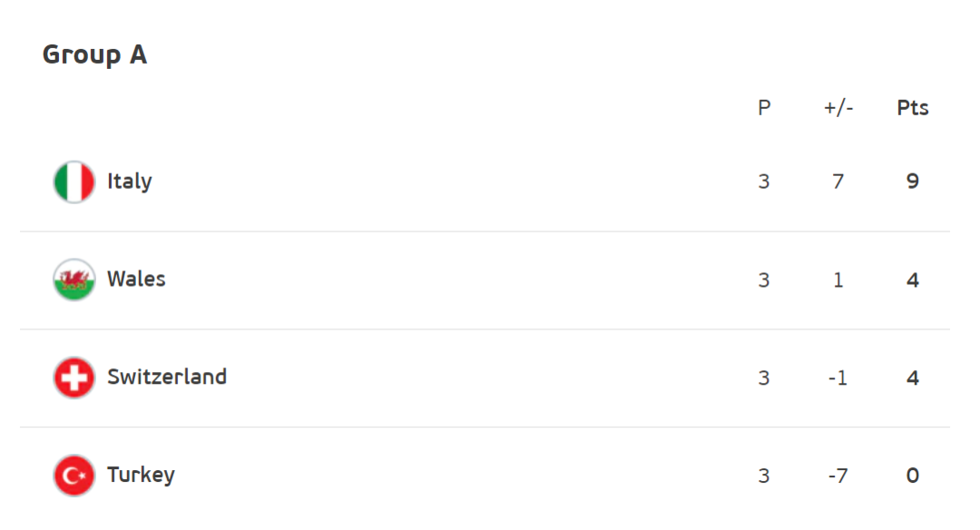Image resolution: width=980 pixels, height=530 pixels.
Task: Select Italy's 9 points value
Action: coord(913,182)
